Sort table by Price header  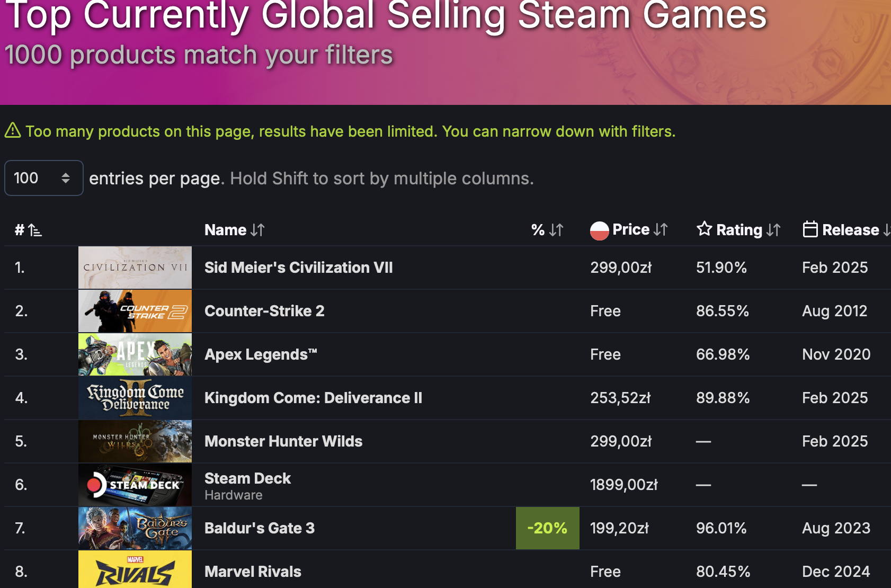click(x=630, y=229)
